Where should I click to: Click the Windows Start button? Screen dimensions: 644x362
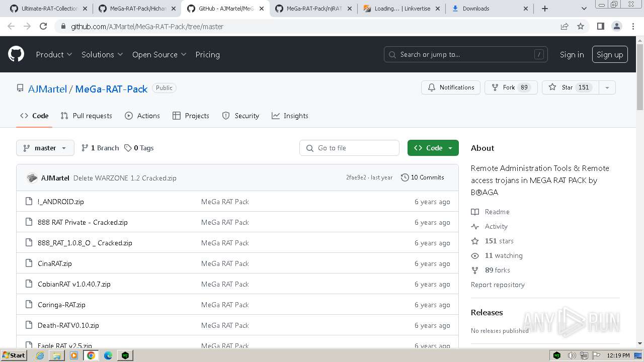coord(14,355)
